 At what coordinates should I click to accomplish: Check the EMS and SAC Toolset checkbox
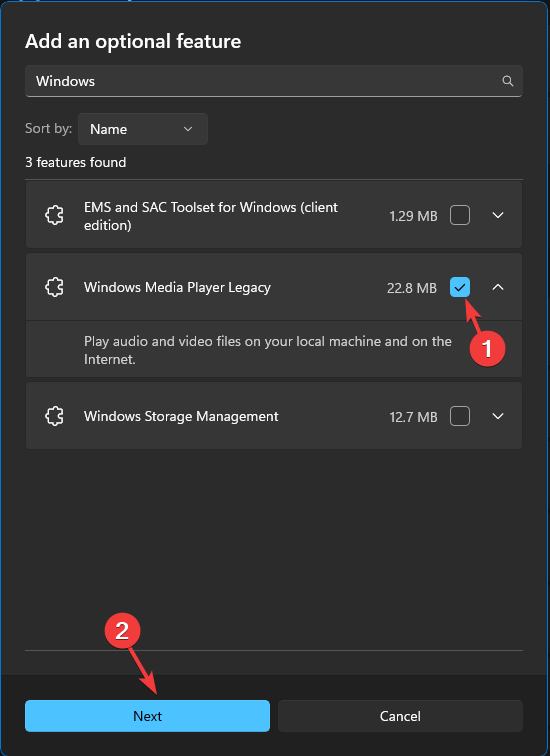pyautogui.click(x=460, y=215)
